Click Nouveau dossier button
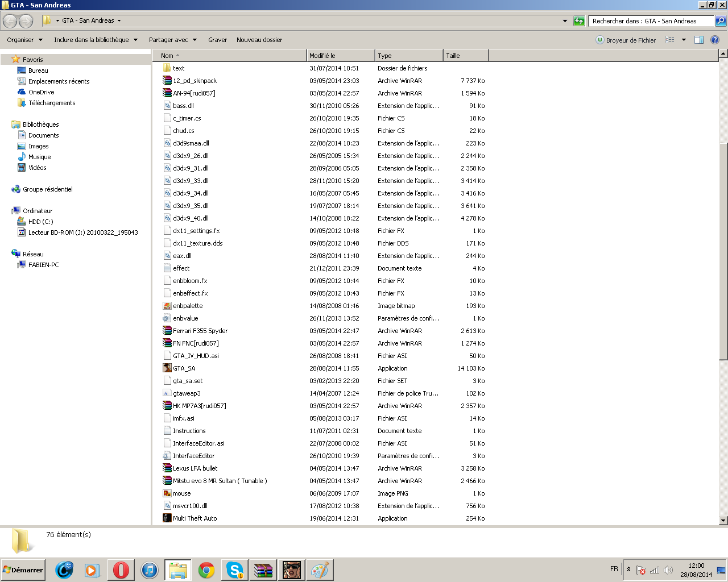This screenshot has width=728, height=582. pyautogui.click(x=259, y=40)
